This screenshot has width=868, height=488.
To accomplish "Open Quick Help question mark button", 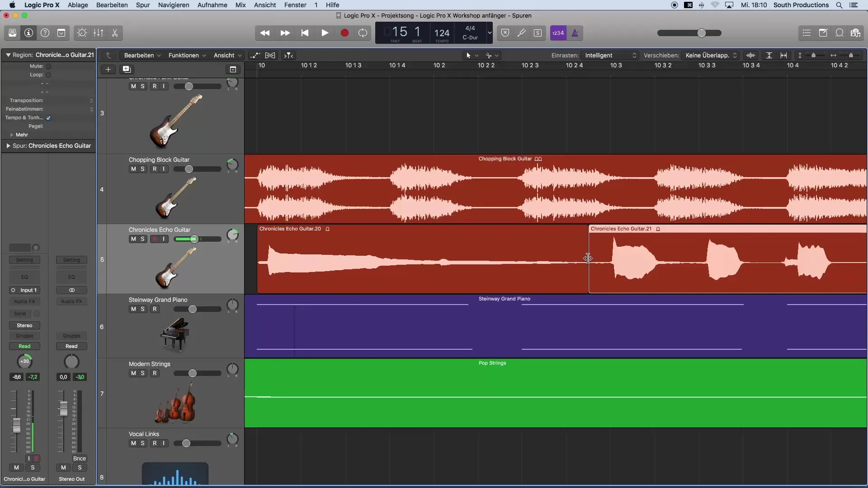I will point(45,33).
